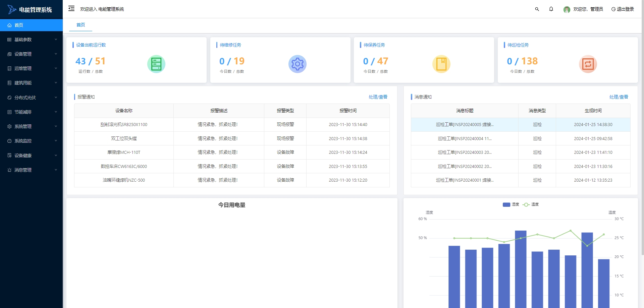Viewport: 644px width, 308px height.
Task: Click the 欢迎您, 管理员 user label
Action: (588, 9)
